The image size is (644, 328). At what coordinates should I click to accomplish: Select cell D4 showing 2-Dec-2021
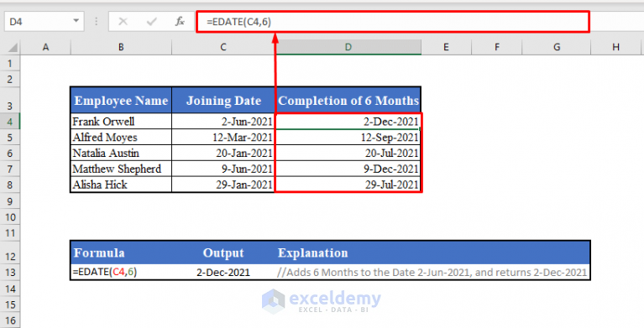pos(348,122)
